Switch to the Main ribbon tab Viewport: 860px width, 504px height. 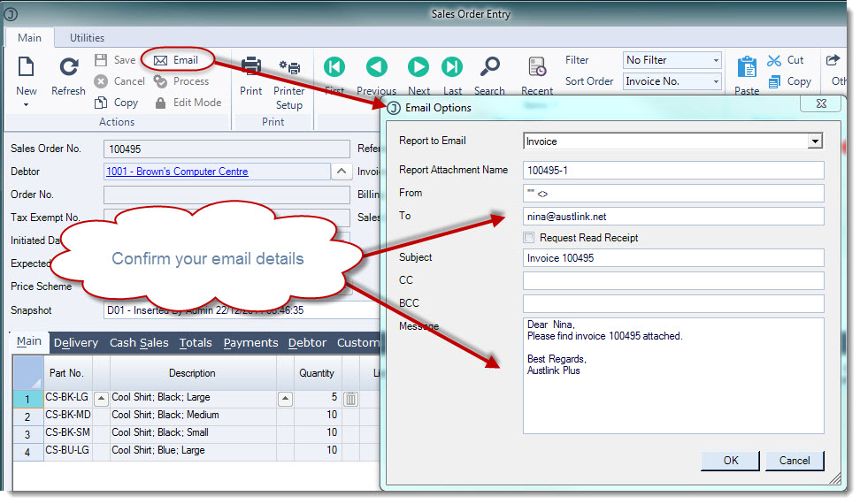click(29, 38)
